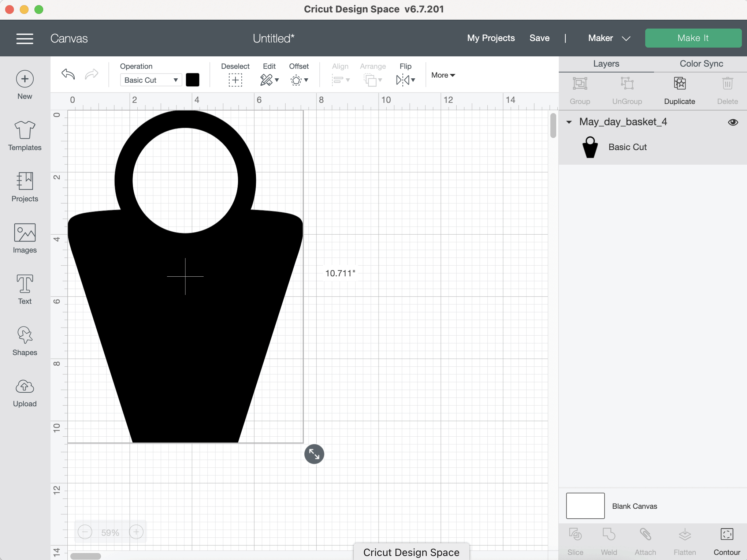Click the green Make It button
This screenshot has width=747, height=560.
[693, 38]
